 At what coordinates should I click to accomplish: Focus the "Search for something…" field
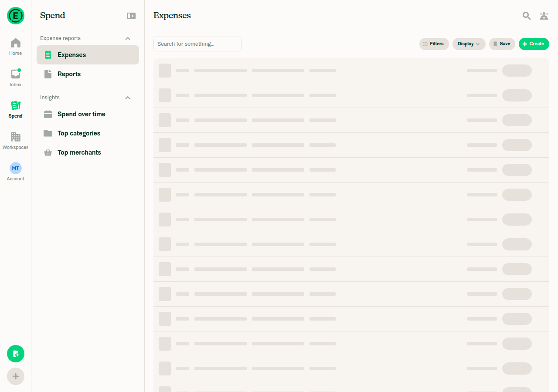coord(197,44)
